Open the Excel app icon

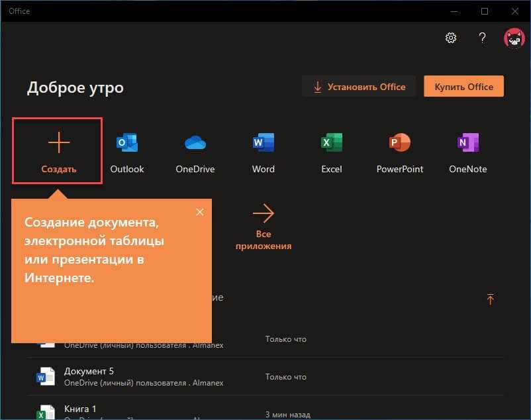tap(332, 142)
